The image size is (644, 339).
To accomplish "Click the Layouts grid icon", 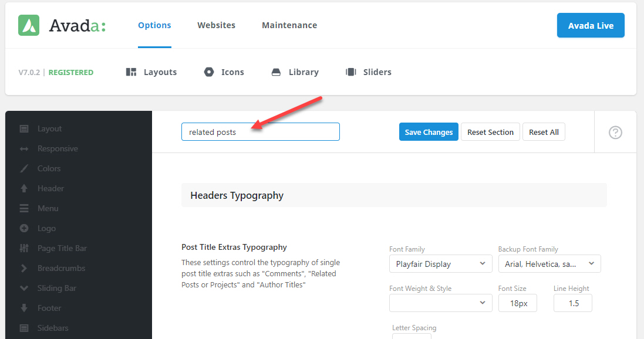I will 131,72.
